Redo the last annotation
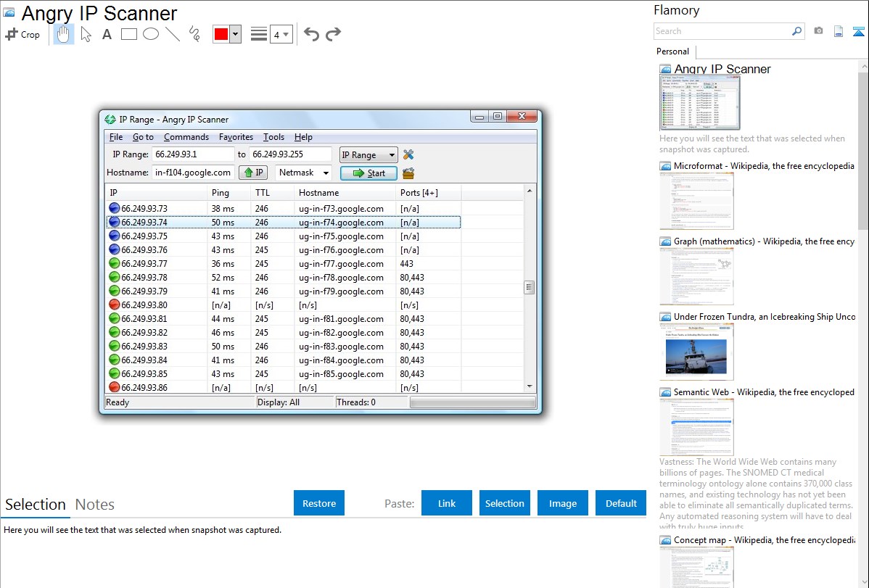 [x=333, y=34]
